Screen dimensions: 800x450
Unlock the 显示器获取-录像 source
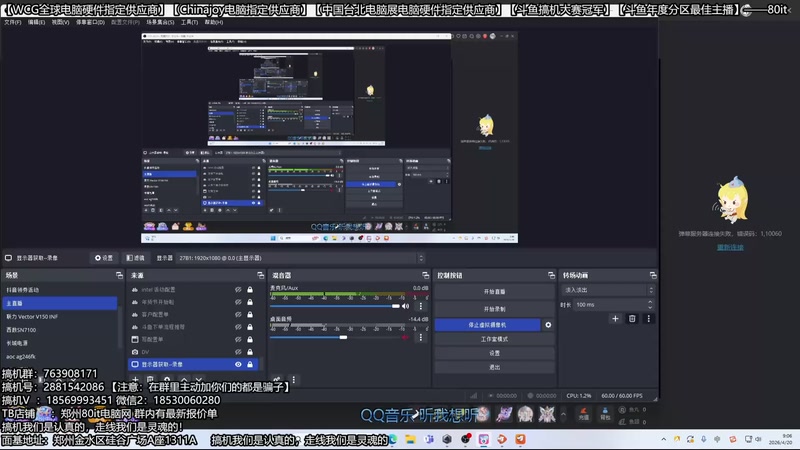click(250, 364)
